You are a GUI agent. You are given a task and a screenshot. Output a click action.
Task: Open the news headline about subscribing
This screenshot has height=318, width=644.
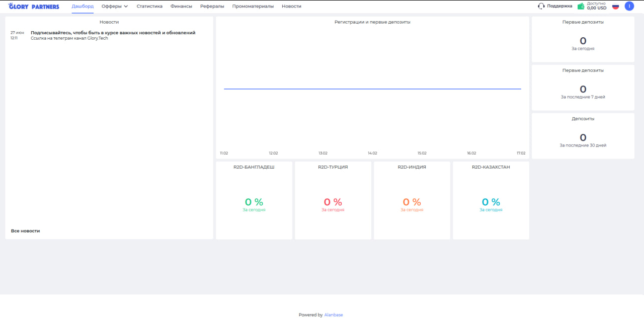pos(113,33)
